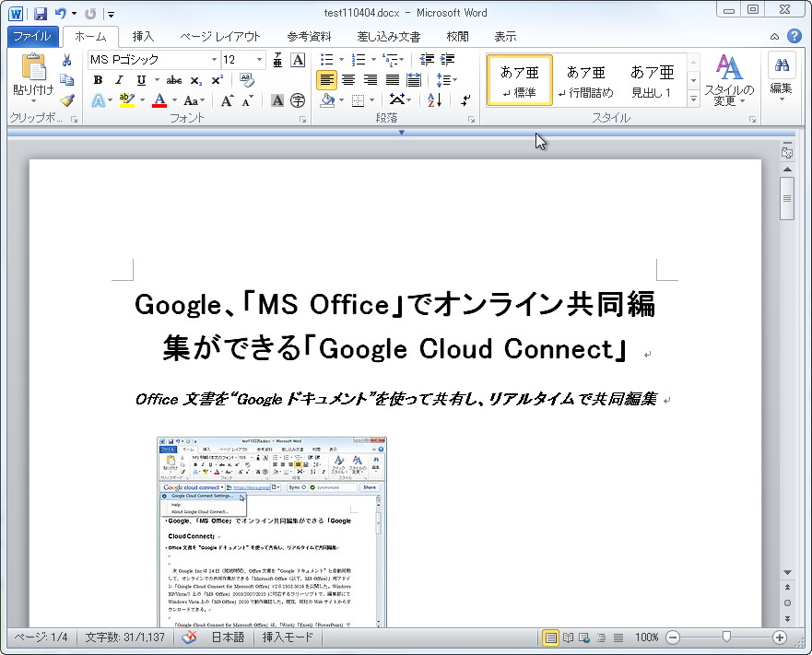
Task: Toggle Underline formatting
Action: coord(141,80)
